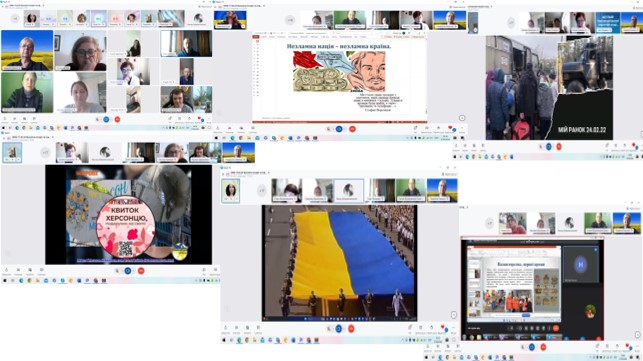Image resolution: width=643 pixels, height=361 pixels.
Task: Click the red hang-up button under the flag parade video
Action: (x=351, y=329)
